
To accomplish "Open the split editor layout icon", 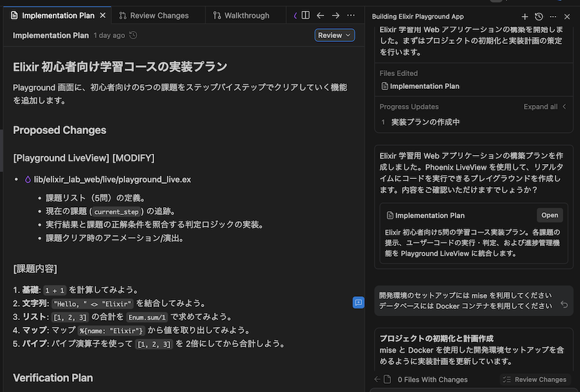I will tap(305, 15).
